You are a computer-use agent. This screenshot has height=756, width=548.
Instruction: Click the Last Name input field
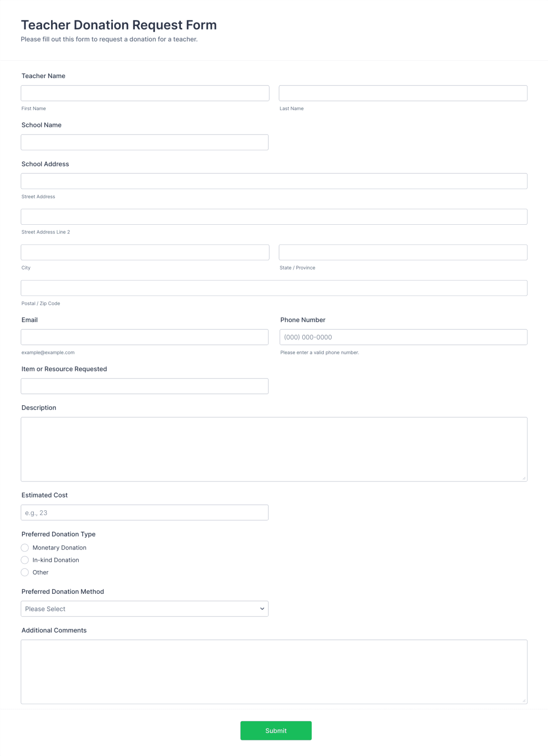403,93
